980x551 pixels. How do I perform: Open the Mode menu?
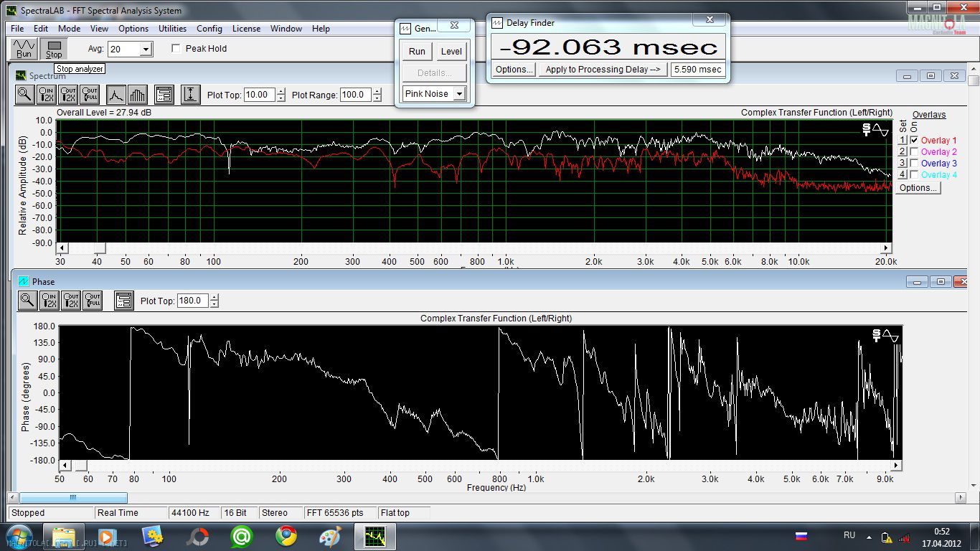coord(70,29)
